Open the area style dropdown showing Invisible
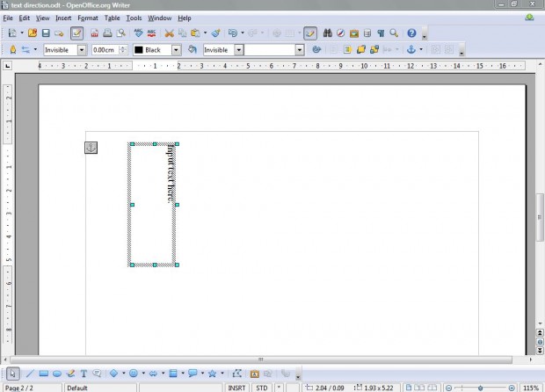This screenshot has height=392, width=545. [x=222, y=50]
